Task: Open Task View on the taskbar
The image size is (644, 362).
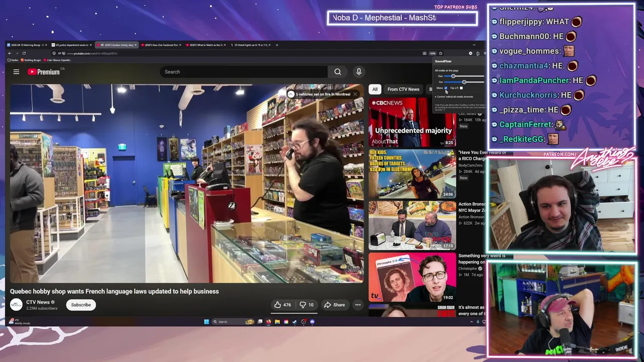Action: [260, 322]
